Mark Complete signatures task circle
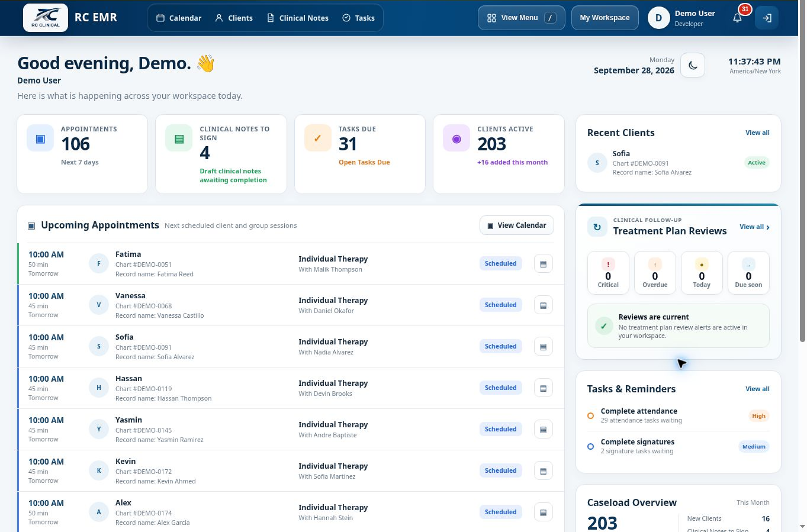The image size is (807, 532). [x=590, y=447]
